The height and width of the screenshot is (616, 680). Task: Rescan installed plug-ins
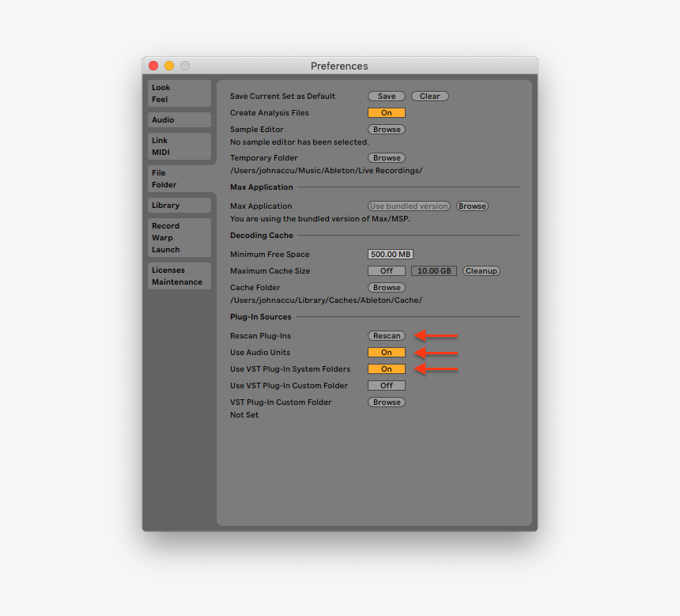[x=386, y=335]
